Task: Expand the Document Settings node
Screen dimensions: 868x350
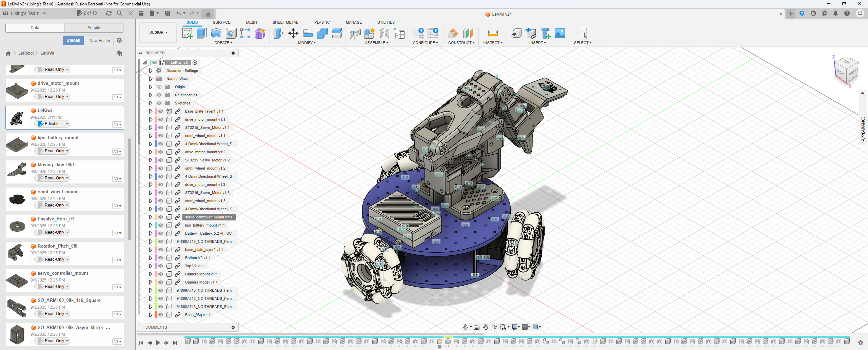Action: 151,71
